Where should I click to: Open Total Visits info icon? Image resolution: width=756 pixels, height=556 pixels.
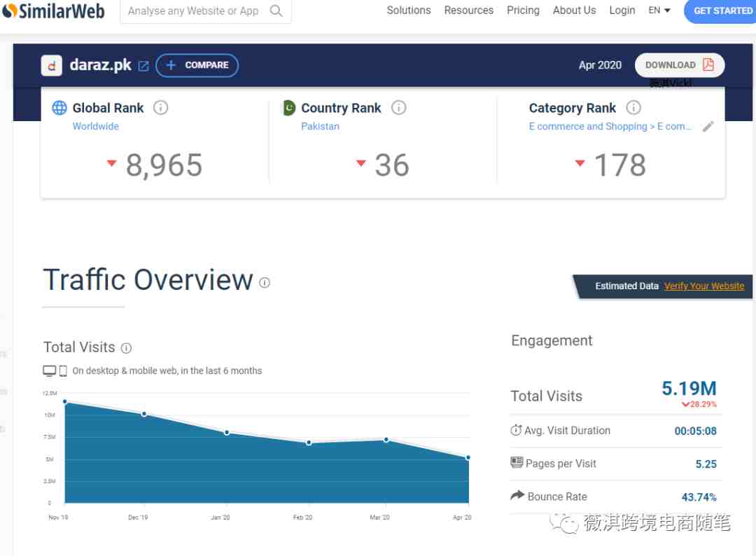point(126,348)
